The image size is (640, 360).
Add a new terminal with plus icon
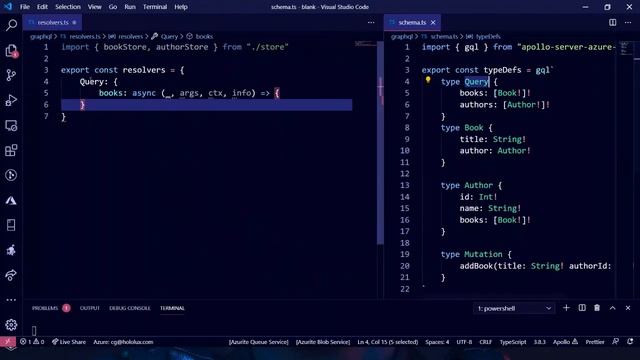[x=566, y=308]
